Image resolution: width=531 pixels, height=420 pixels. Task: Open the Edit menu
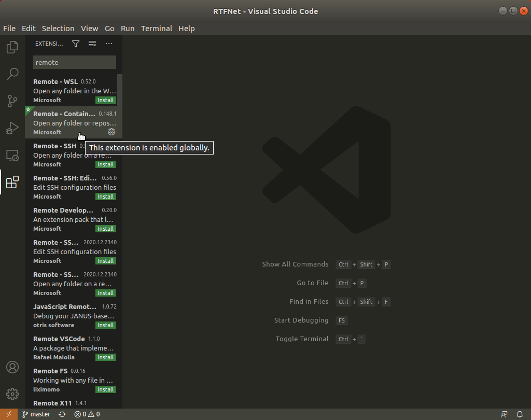point(29,29)
